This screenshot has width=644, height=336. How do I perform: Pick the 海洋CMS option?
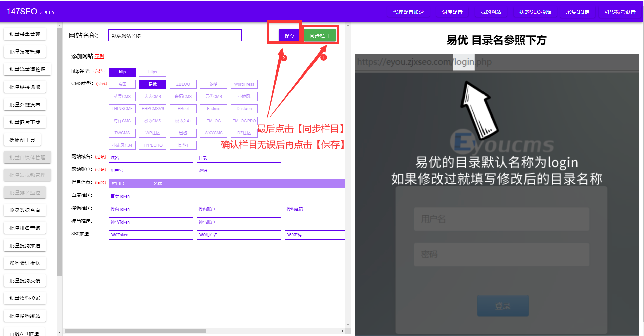[x=122, y=121]
